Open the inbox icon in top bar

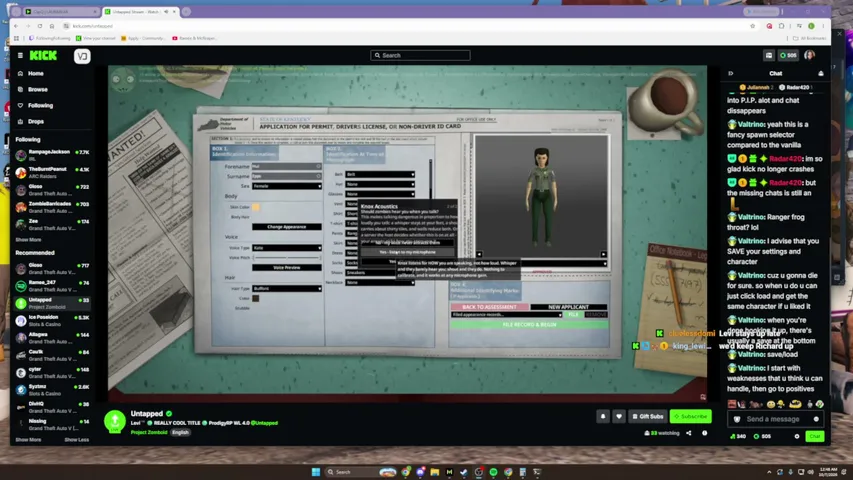769,55
